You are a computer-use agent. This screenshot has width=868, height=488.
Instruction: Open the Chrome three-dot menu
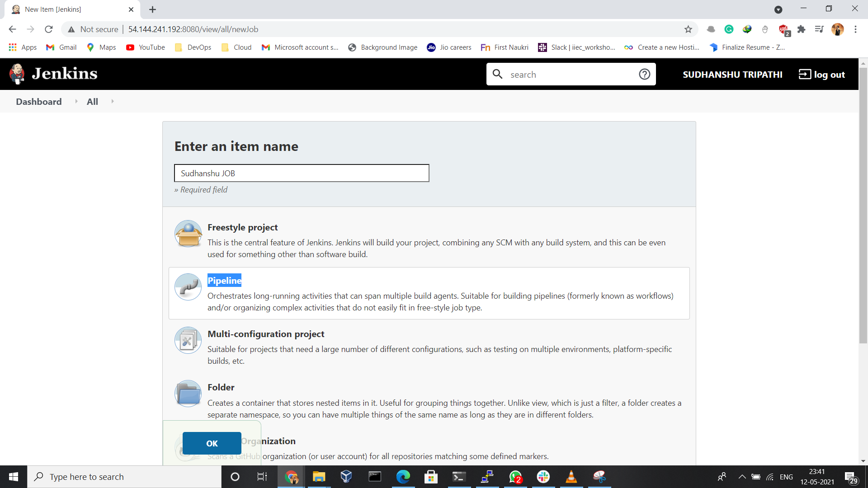856,29
